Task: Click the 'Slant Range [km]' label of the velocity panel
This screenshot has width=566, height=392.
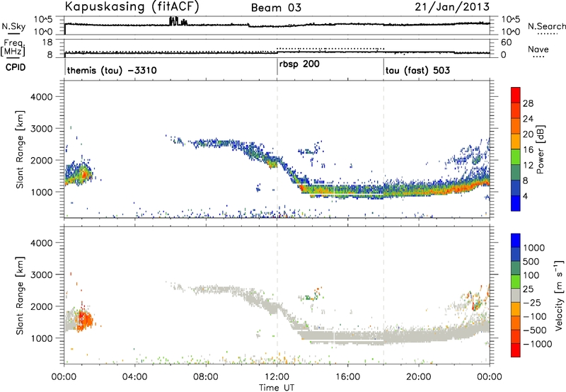Action: [20, 295]
